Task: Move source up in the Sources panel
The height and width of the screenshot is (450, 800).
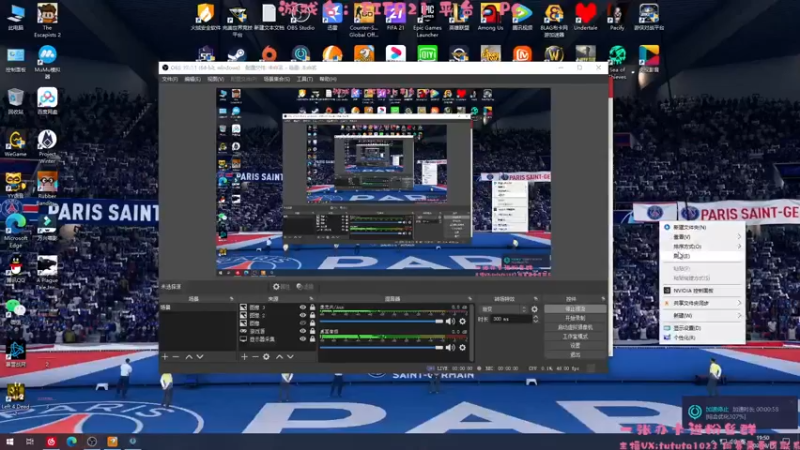Action: pos(279,357)
